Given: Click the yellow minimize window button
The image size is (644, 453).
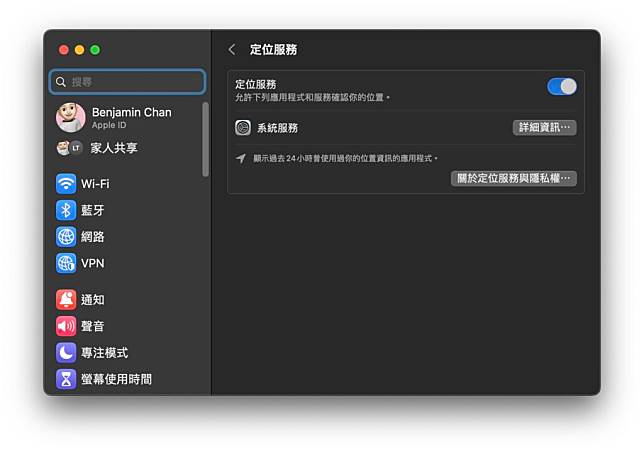Looking at the screenshot, I should click(79, 49).
